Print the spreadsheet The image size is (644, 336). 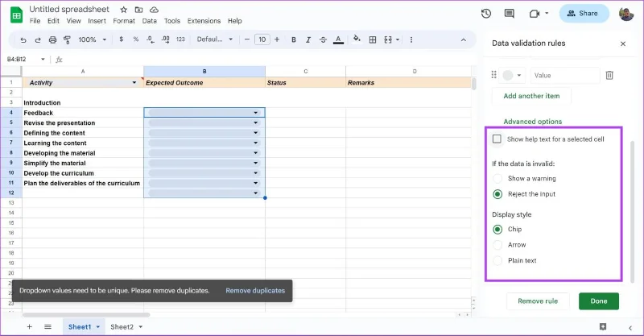[x=52, y=39]
